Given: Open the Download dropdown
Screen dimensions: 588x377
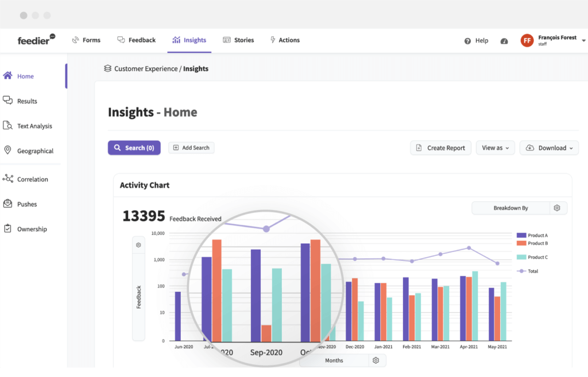Looking at the screenshot, I should pyautogui.click(x=549, y=148).
